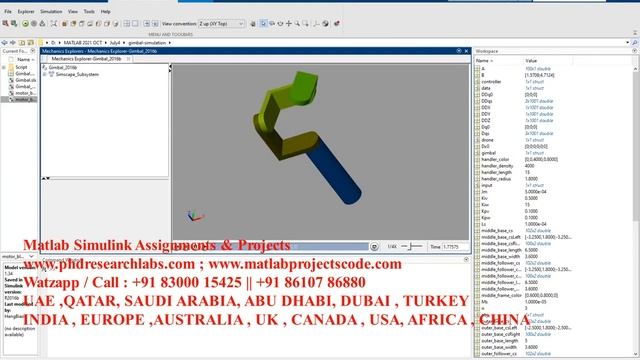This screenshot has height=360, width=640.
Task: Click the MATLAB 2021 OCT path segment
Action: [x=82, y=42]
